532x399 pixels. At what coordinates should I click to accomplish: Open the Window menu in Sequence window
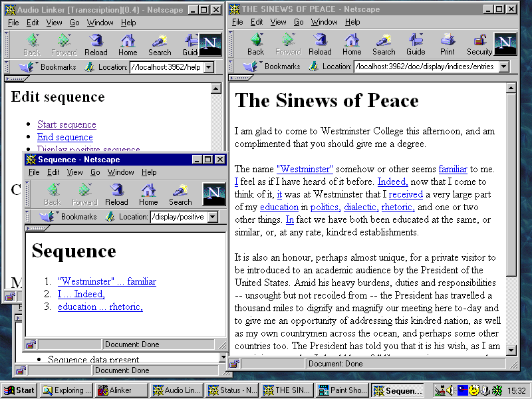[121, 172]
